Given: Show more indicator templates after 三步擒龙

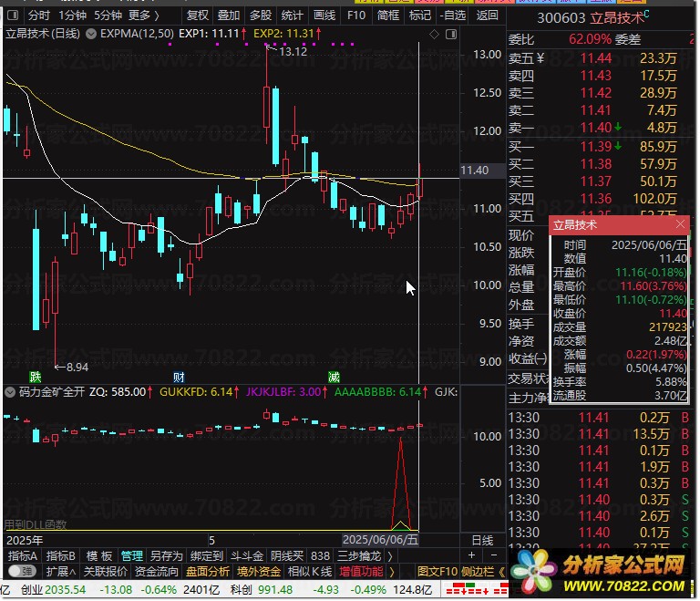Looking at the screenshot, I should pos(390,556).
